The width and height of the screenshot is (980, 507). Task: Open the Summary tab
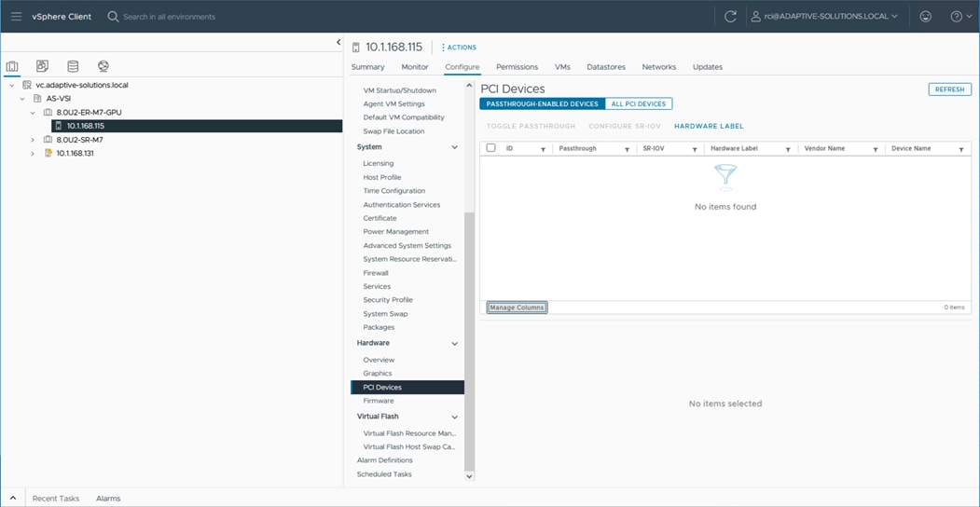367,67
